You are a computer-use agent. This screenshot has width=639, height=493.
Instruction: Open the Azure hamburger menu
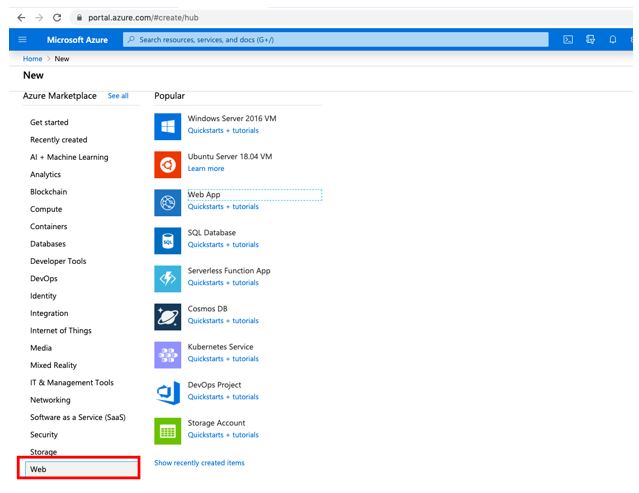pyautogui.click(x=22, y=39)
